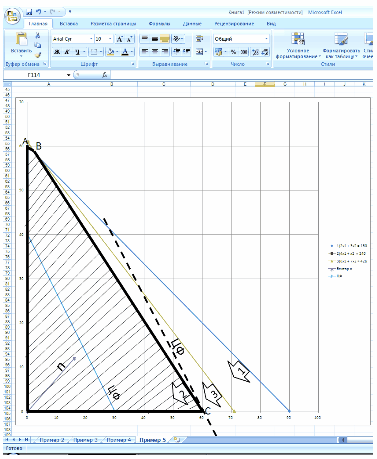Click the Undo arrow icon
377x459 pixels.
pos(39,12)
